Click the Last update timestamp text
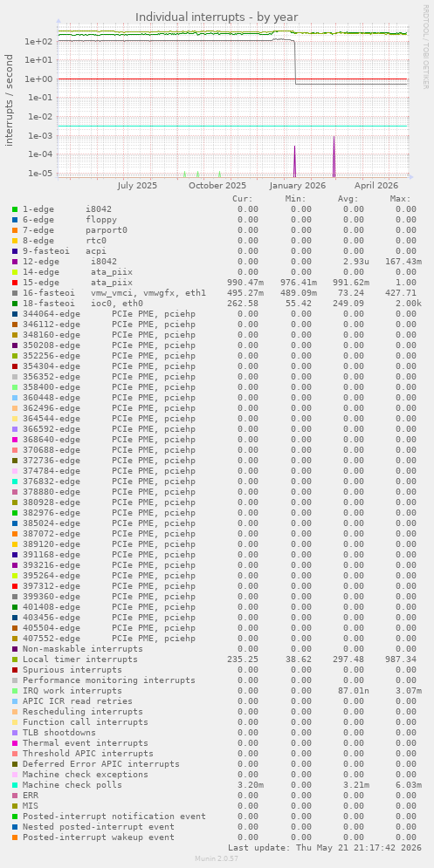 tap(324, 848)
